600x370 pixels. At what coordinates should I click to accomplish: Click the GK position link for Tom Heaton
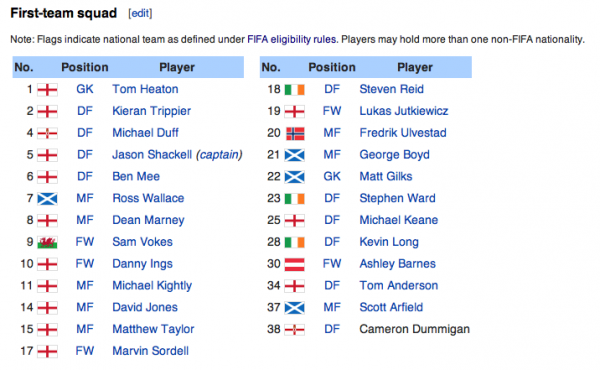tap(85, 89)
